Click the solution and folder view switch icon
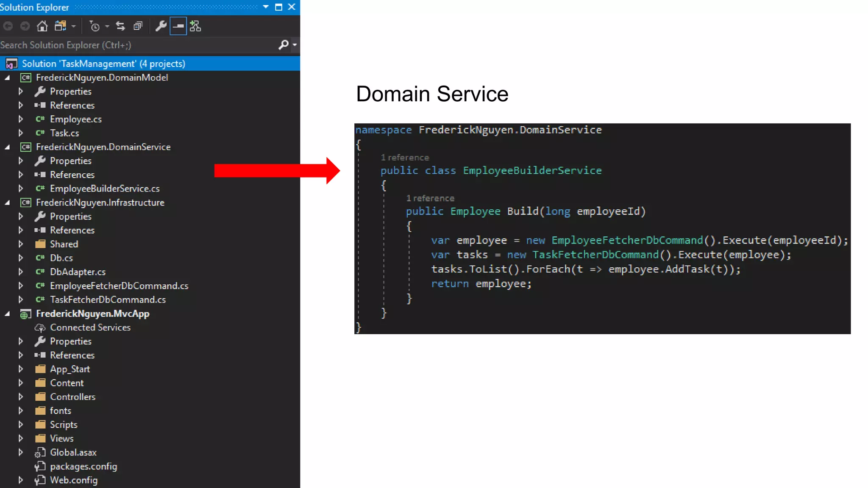The width and height of the screenshot is (868, 488). click(x=60, y=26)
